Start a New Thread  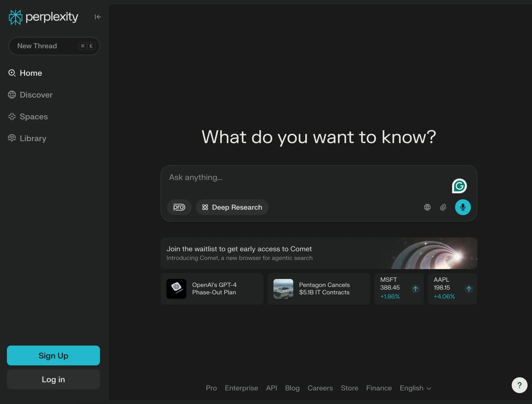pyautogui.click(x=54, y=46)
